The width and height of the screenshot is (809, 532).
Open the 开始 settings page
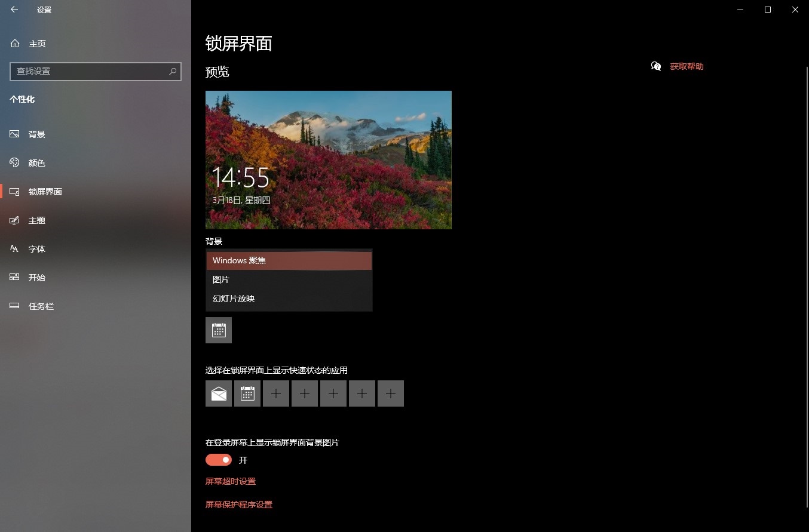pos(96,278)
